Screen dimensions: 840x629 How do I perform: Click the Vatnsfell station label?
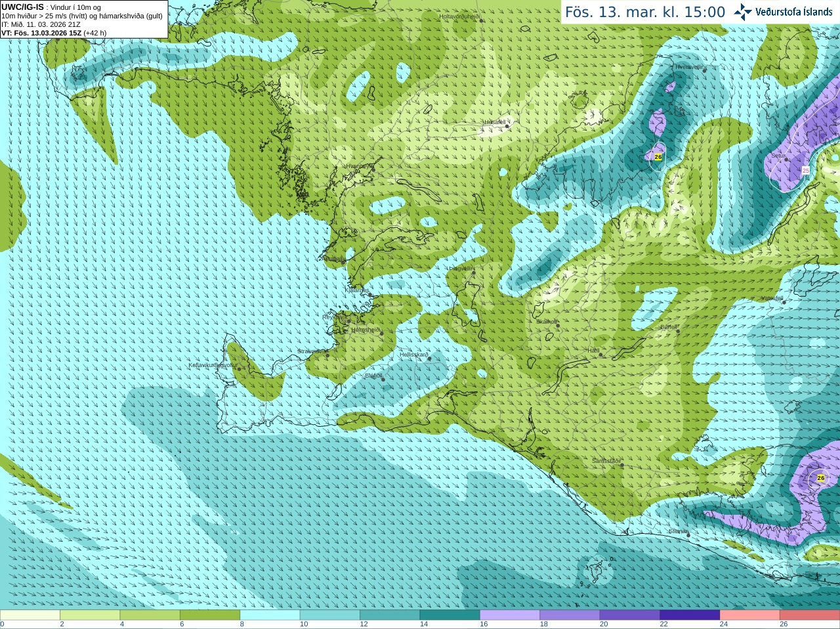click(x=772, y=298)
